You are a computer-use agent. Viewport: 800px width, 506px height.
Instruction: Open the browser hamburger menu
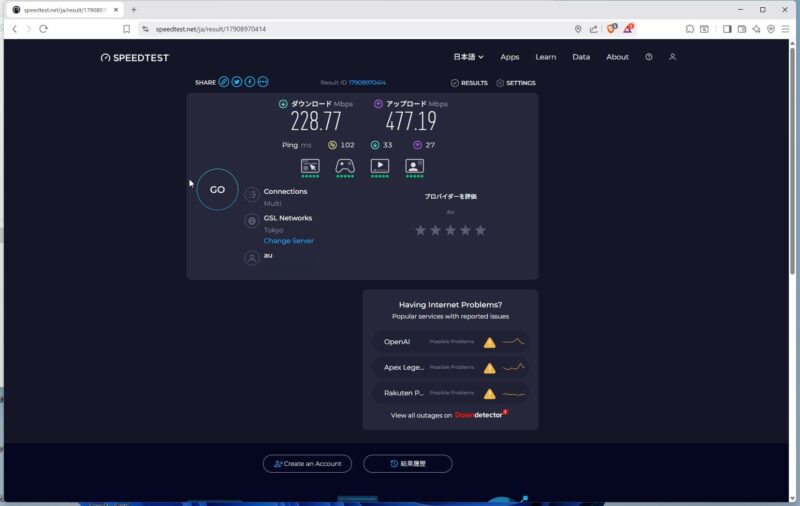point(786,29)
